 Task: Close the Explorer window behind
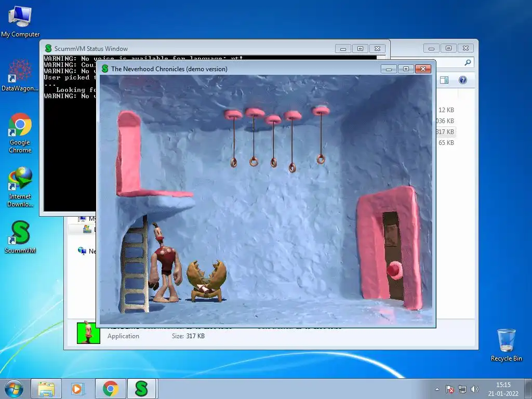click(x=466, y=48)
